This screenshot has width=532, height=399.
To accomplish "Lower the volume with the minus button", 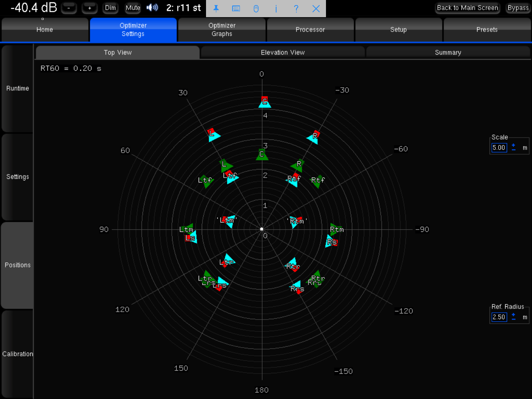I will click(69, 8).
